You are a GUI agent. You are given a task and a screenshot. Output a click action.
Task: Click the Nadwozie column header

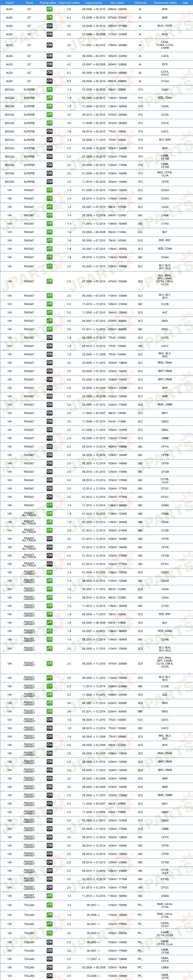click(x=140, y=3)
